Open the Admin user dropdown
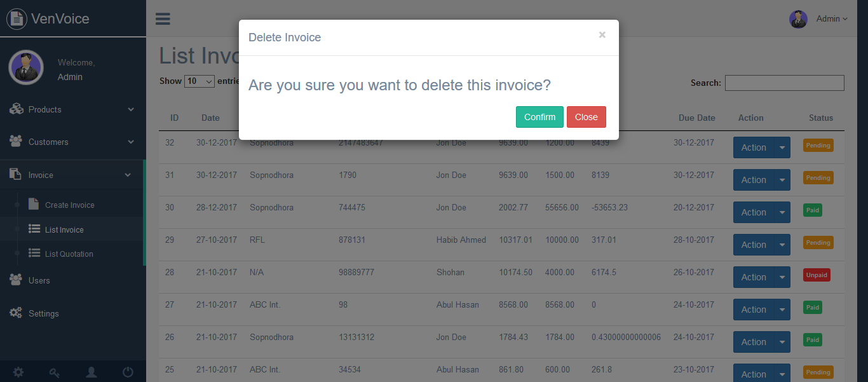 click(831, 19)
